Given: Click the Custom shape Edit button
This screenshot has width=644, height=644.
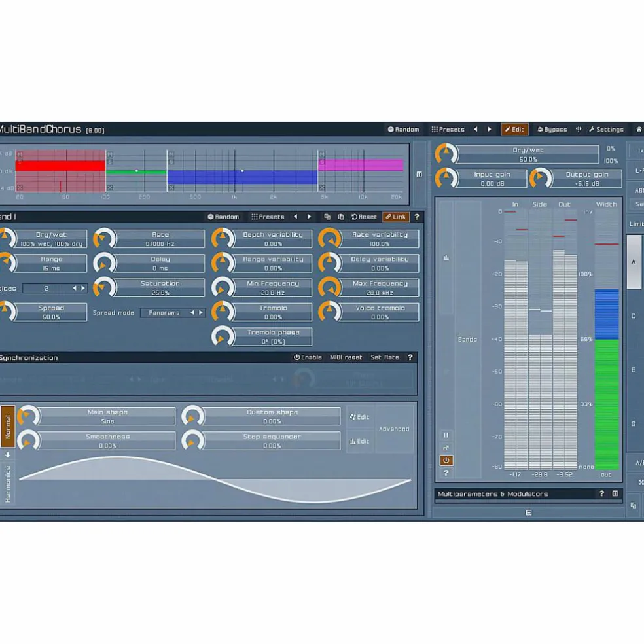Looking at the screenshot, I should [x=360, y=417].
